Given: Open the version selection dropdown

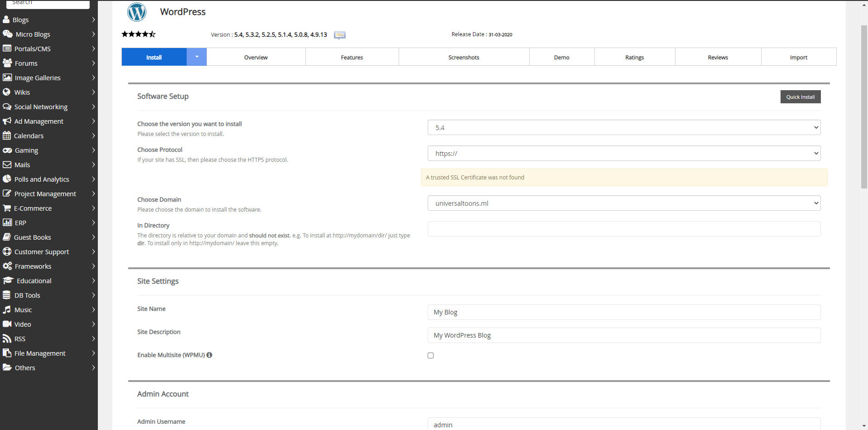Looking at the screenshot, I should 624,128.
